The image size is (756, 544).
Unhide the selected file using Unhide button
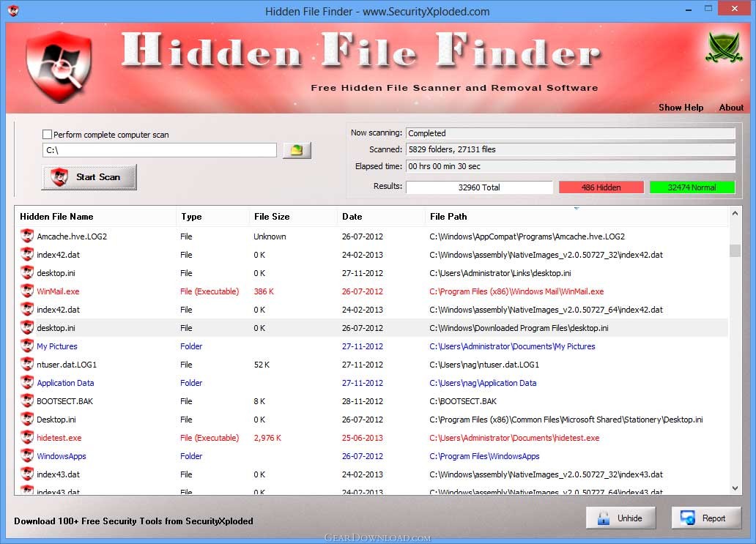(x=621, y=518)
